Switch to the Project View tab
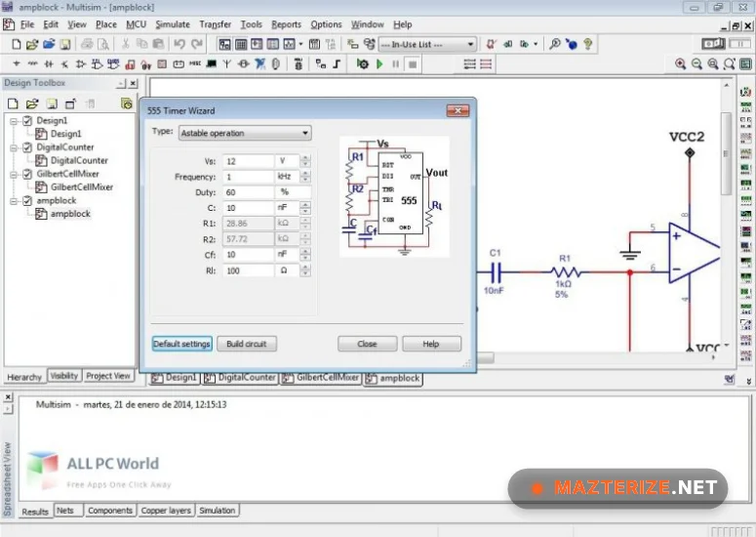 pos(108,376)
